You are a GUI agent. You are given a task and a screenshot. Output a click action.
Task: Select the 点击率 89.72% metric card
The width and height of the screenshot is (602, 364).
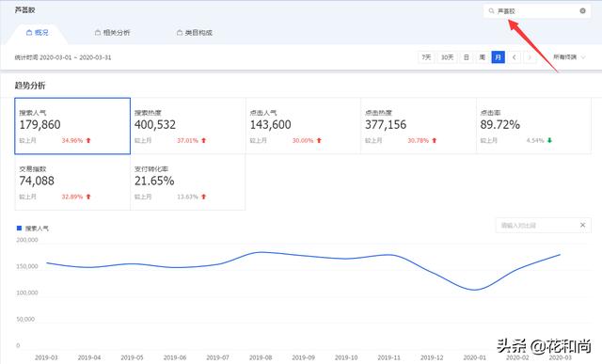point(533,126)
